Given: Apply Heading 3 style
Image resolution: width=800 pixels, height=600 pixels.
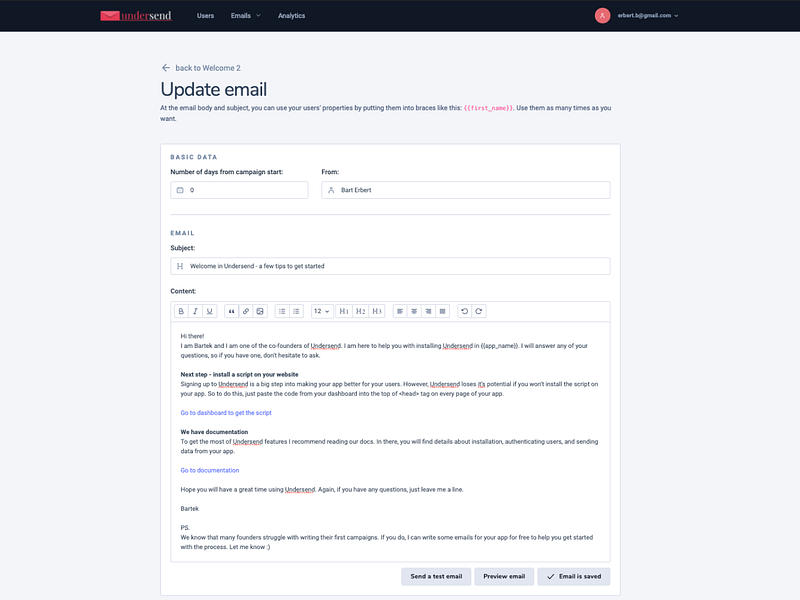Looking at the screenshot, I should (377, 311).
